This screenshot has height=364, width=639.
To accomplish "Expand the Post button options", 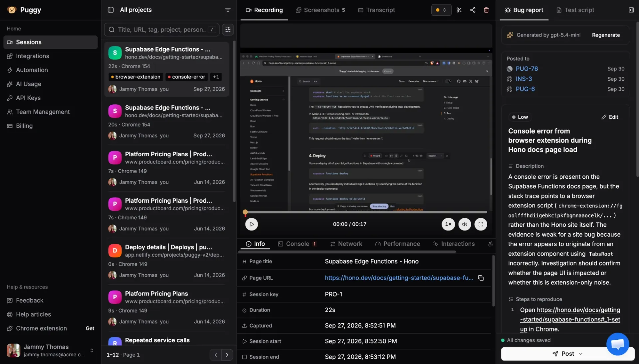I will point(581,354).
